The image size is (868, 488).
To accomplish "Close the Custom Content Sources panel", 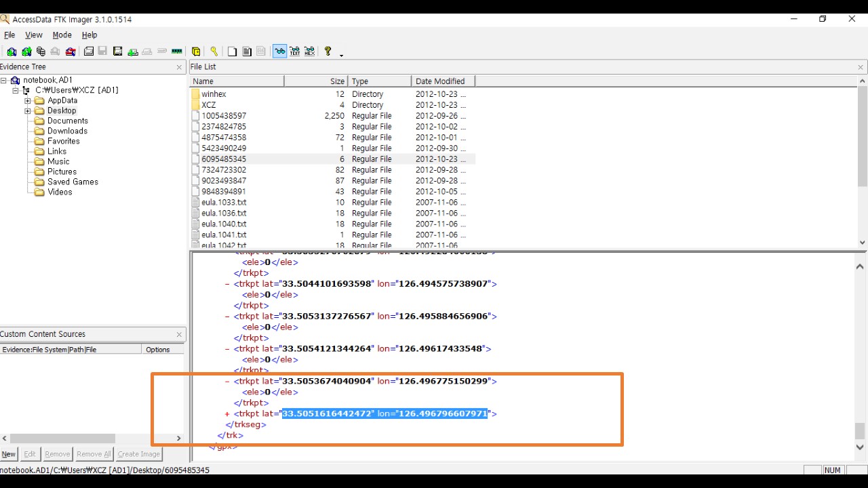I will coord(180,335).
